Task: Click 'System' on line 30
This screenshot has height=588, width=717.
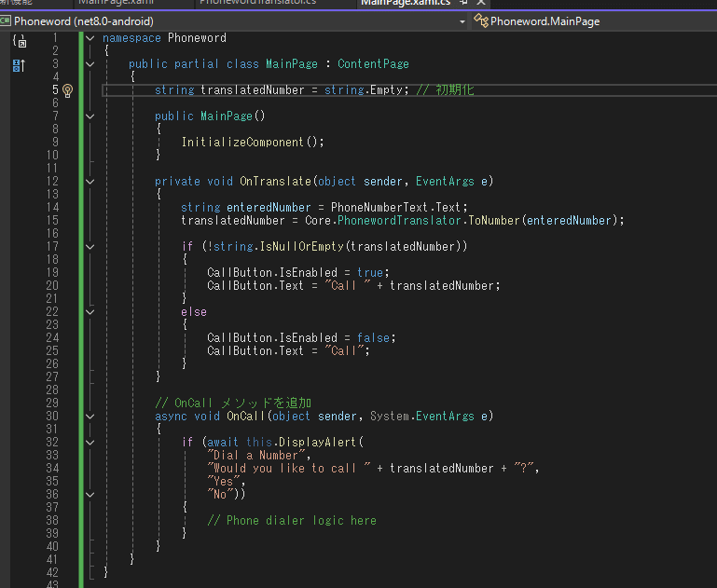Action: point(390,417)
